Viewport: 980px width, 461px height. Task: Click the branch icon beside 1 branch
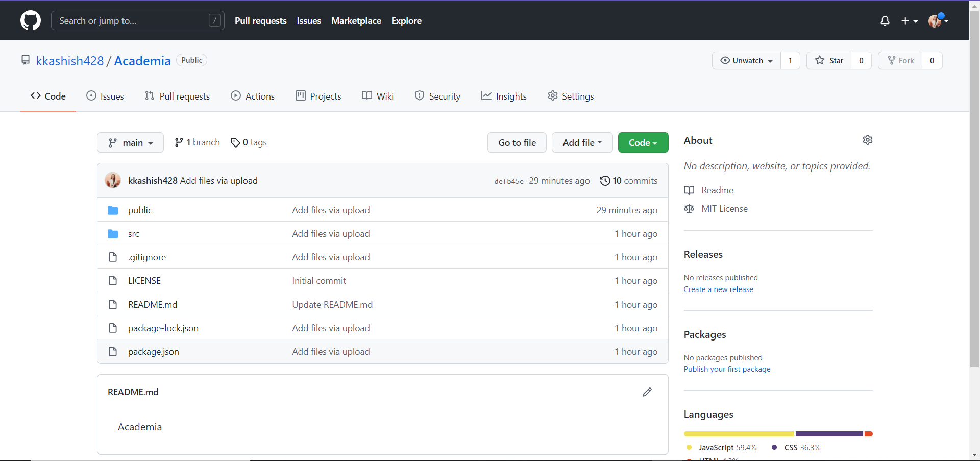(x=179, y=142)
